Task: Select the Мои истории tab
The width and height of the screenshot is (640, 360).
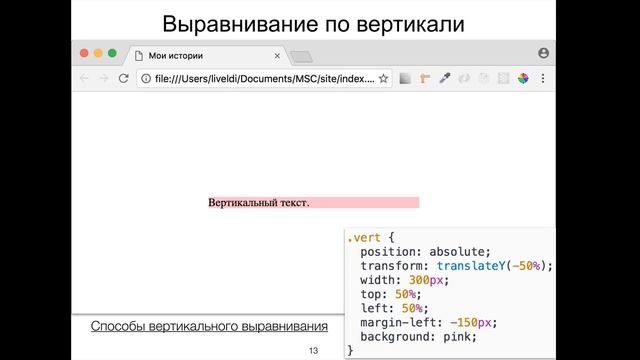Action: coord(208,56)
